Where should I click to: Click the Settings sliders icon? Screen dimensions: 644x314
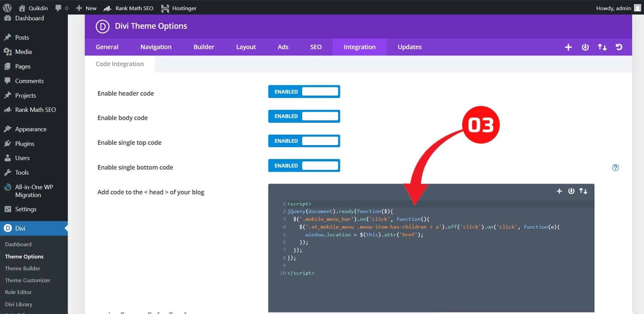point(8,209)
